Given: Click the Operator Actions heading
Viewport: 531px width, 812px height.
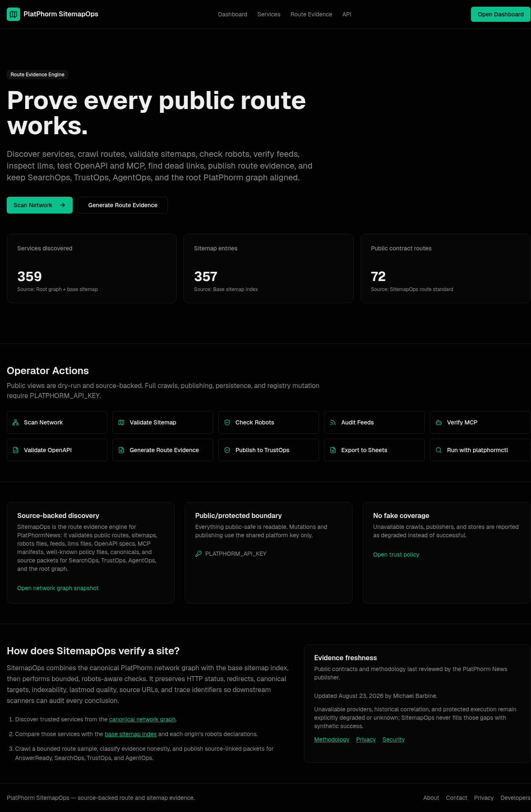Looking at the screenshot, I should 48,371.
